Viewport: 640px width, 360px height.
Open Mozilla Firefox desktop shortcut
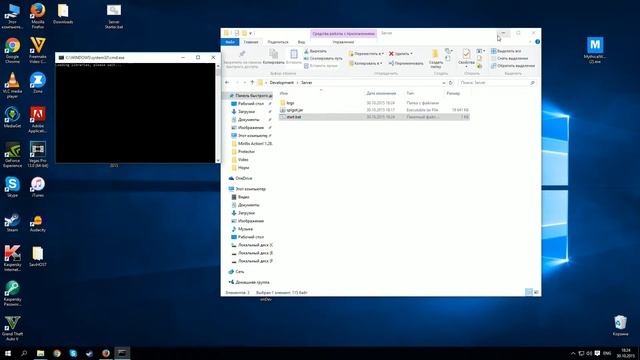[x=38, y=16]
